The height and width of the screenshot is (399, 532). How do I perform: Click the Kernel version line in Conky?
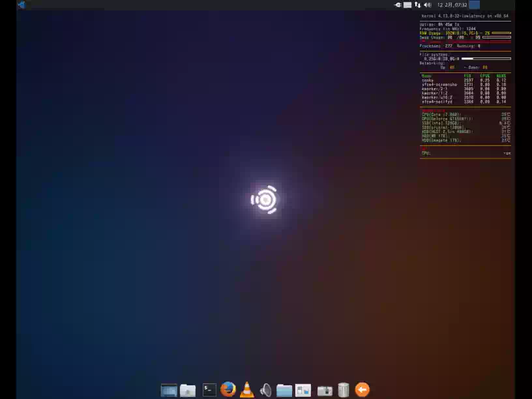tap(465, 16)
